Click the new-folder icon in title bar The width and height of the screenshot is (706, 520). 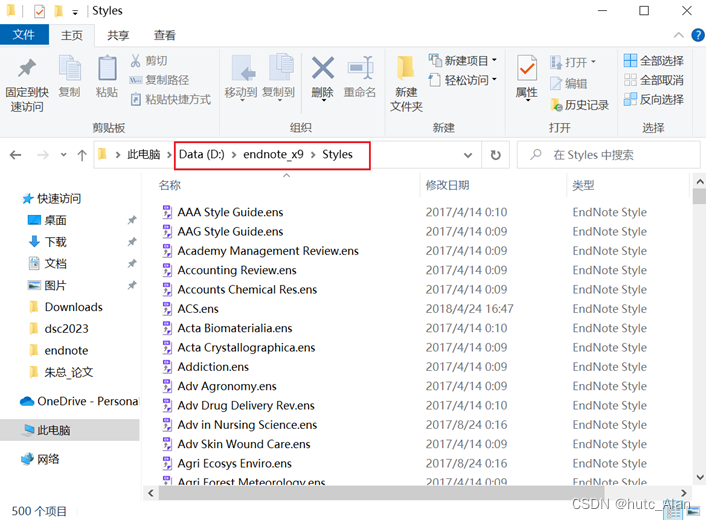(x=59, y=11)
